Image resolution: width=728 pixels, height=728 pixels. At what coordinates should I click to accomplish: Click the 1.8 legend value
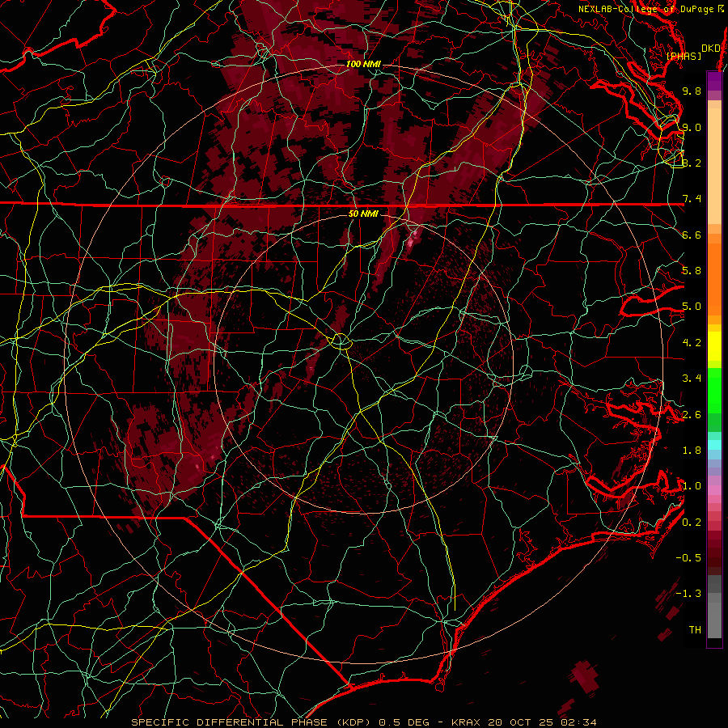tap(692, 451)
